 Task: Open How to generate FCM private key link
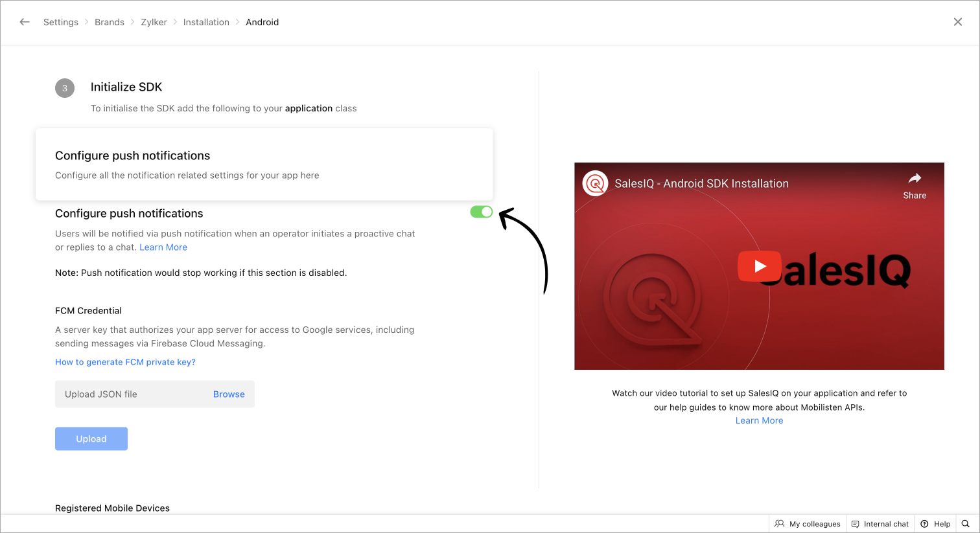click(x=125, y=362)
